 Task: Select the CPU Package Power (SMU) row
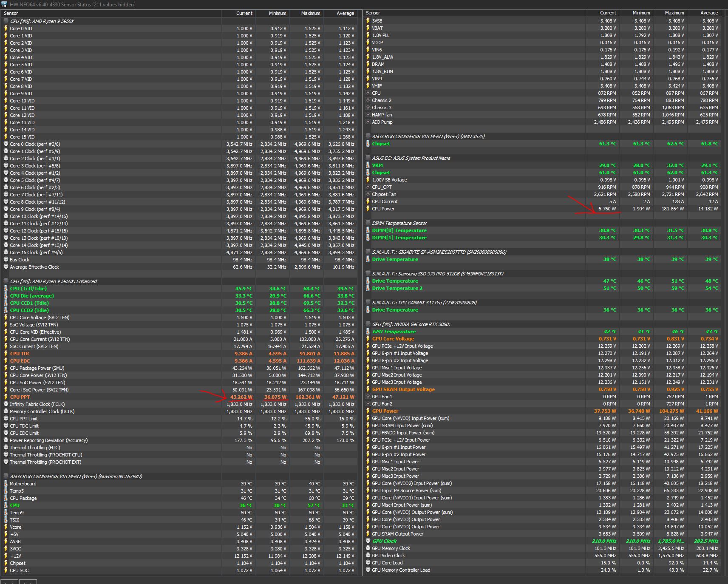[179, 368]
